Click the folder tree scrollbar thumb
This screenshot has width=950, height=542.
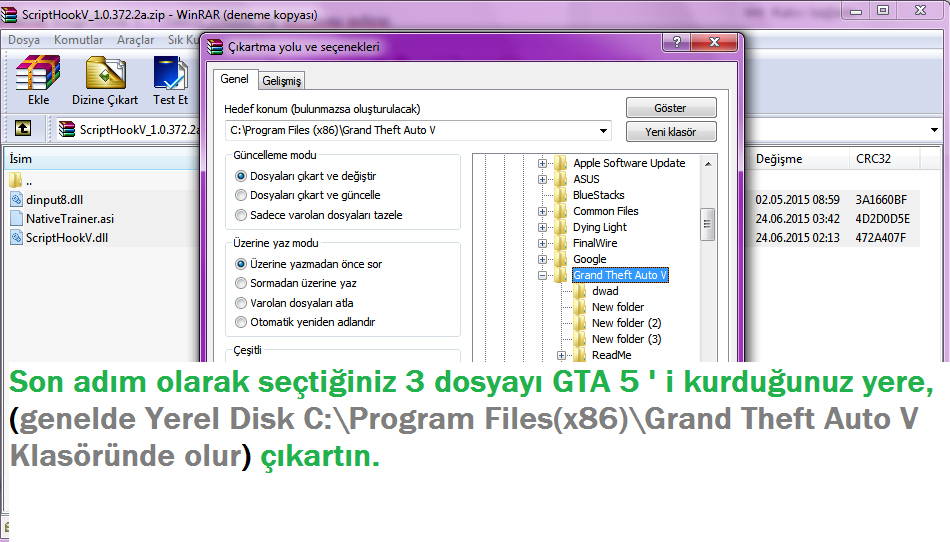click(x=707, y=224)
